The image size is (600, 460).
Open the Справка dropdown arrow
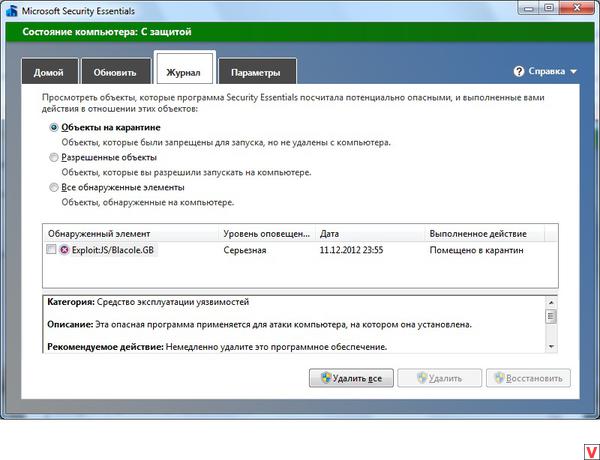click(573, 72)
